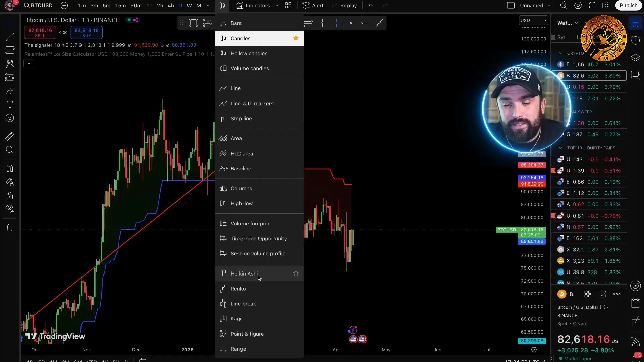Viewport: 644px width, 362px height.
Task: Select Line chart type
Action: [259, 88]
